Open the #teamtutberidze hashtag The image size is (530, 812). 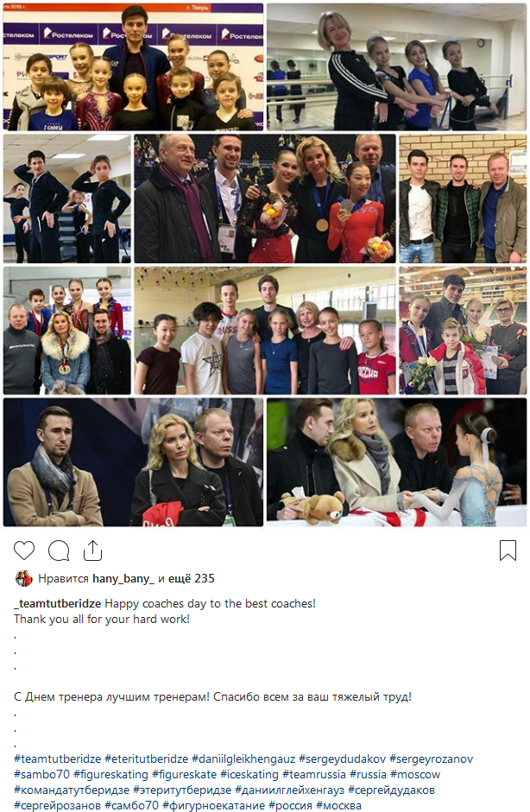(58, 759)
